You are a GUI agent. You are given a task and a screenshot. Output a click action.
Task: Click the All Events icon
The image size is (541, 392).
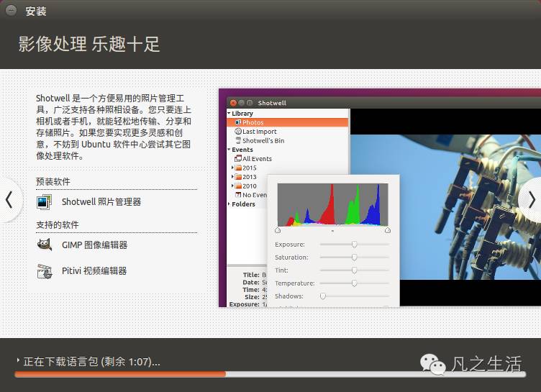pos(237,158)
